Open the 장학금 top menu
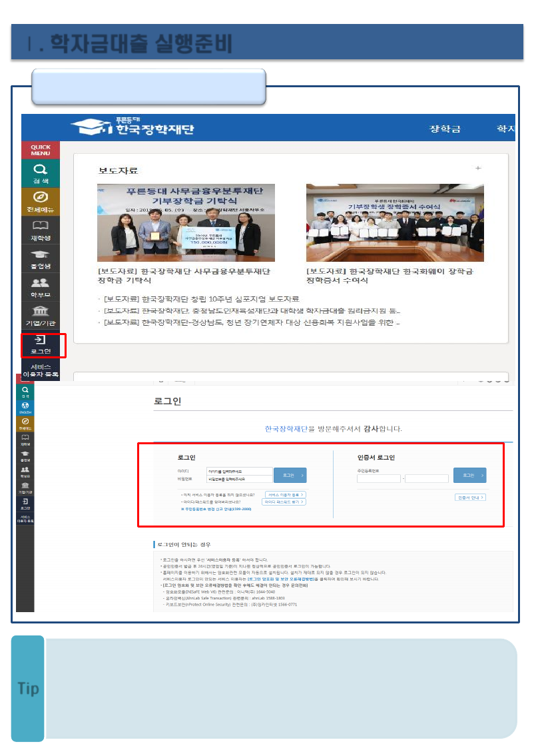The image size is (534, 756). (x=445, y=129)
